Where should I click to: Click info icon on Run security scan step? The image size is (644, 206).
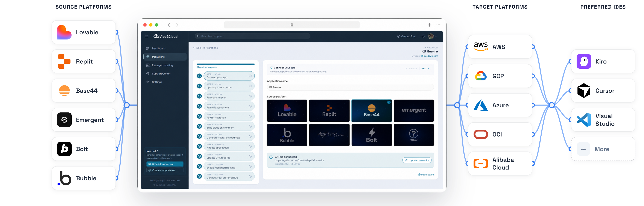coord(250,96)
